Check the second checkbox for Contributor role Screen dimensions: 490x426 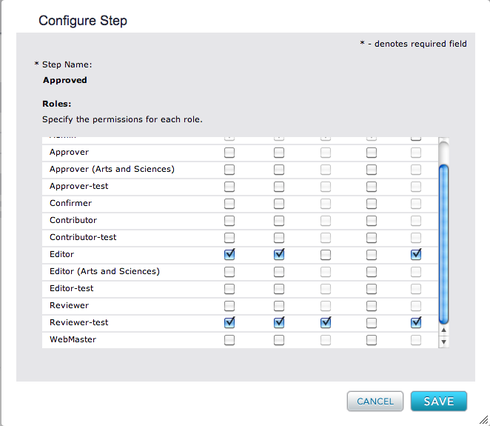click(279, 221)
